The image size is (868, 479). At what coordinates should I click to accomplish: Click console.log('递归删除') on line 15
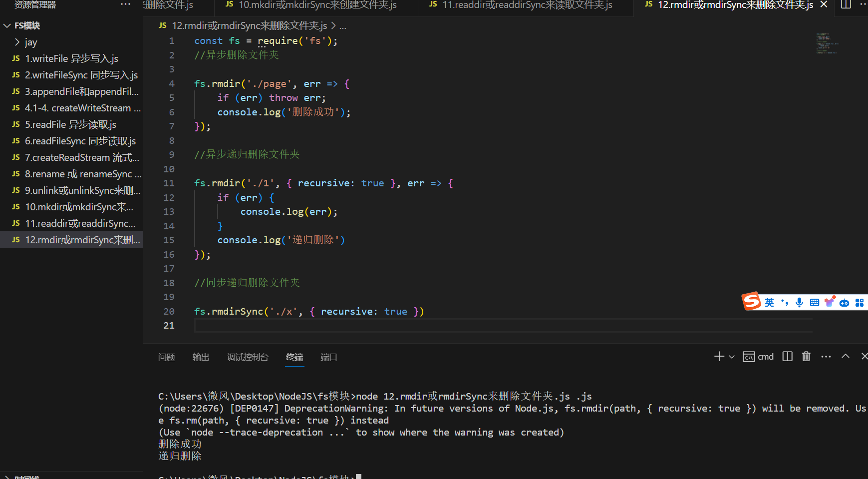coord(281,240)
